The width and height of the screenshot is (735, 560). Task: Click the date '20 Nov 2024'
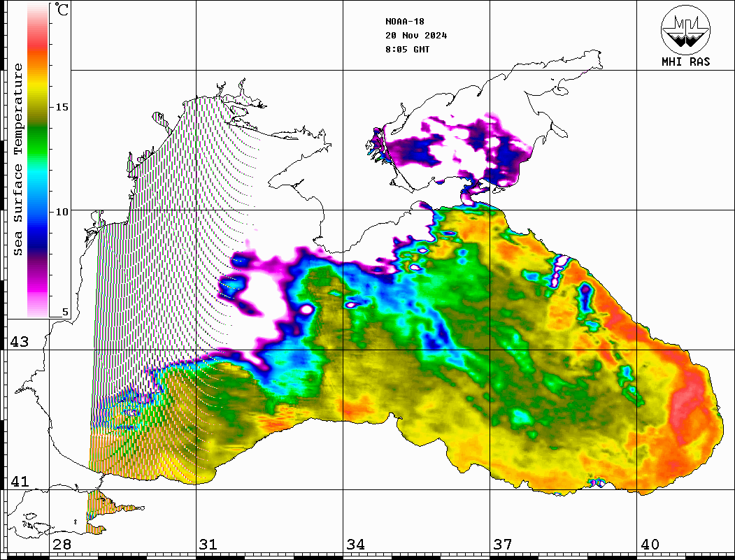click(x=416, y=36)
